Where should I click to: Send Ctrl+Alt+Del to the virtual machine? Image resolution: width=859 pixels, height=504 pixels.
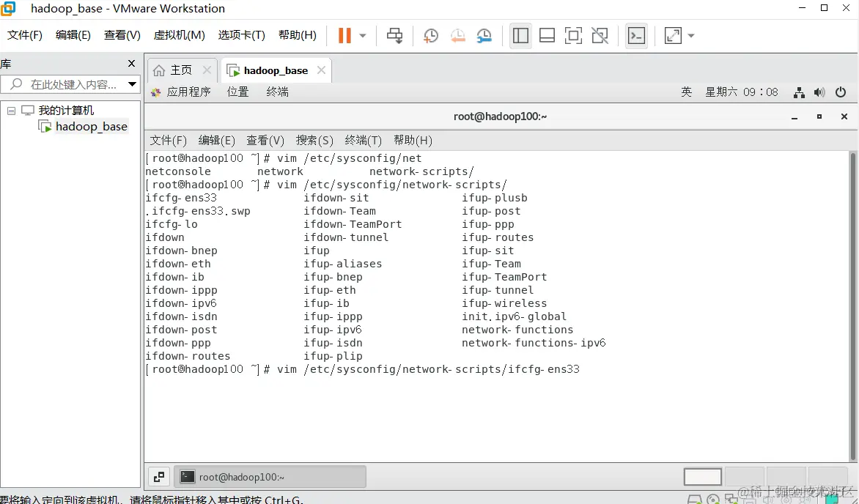pos(394,36)
